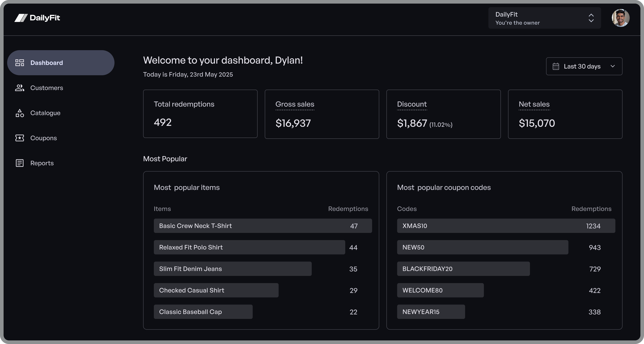Open the Last 30 days dropdown

(x=584, y=66)
